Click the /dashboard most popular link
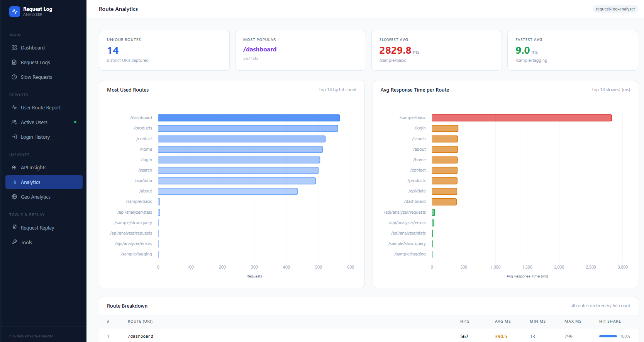This screenshot has height=342, width=644. (x=260, y=49)
